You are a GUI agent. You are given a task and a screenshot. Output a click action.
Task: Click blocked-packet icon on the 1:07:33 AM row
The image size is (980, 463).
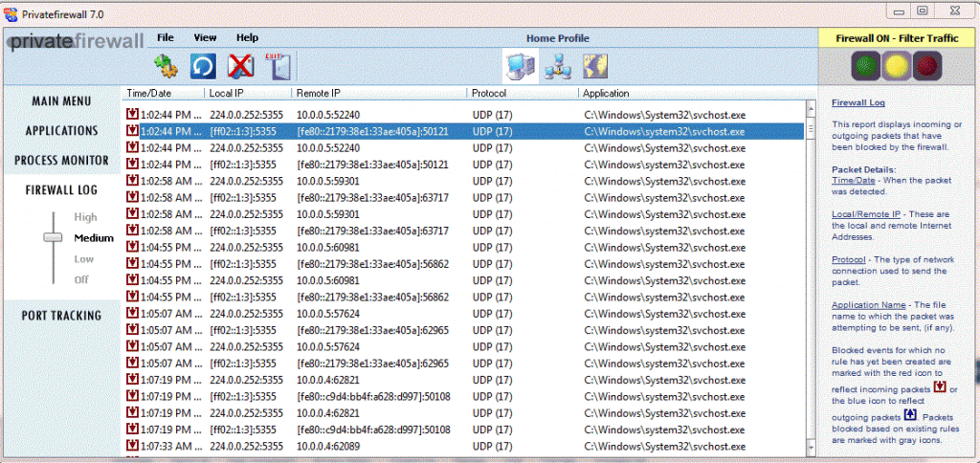[x=132, y=446]
